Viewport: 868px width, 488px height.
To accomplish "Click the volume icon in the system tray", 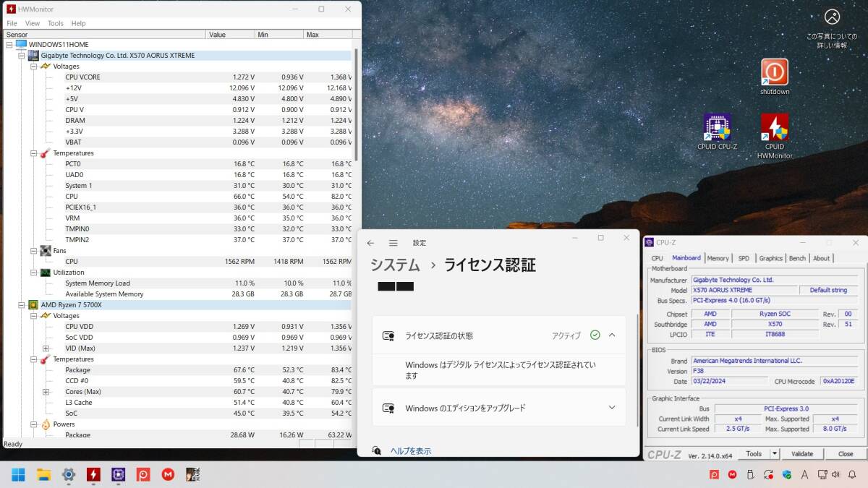I will pyautogui.click(x=837, y=474).
